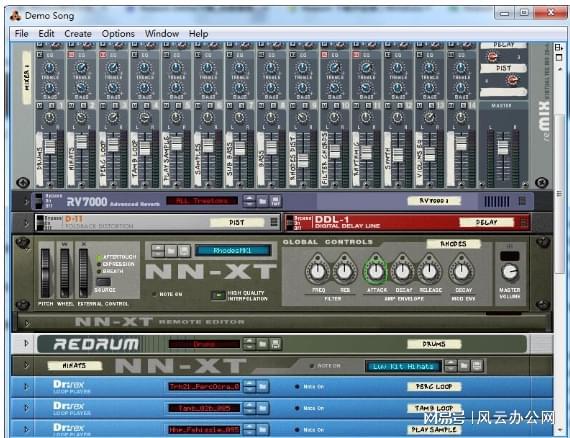Browse loops for PLAY SAMPLE Dr.rex
This screenshot has height=438, width=570.
click(x=262, y=430)
